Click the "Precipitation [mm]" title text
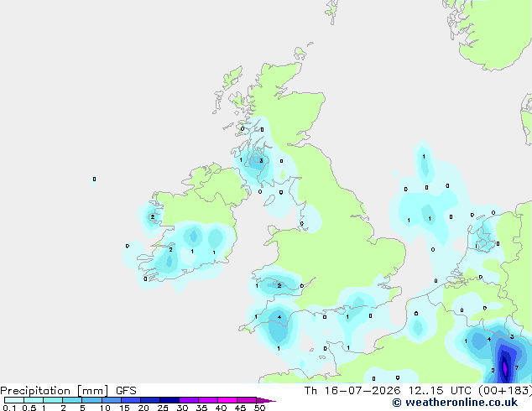This screenshot has width=532, height=411. pos(55,391)
